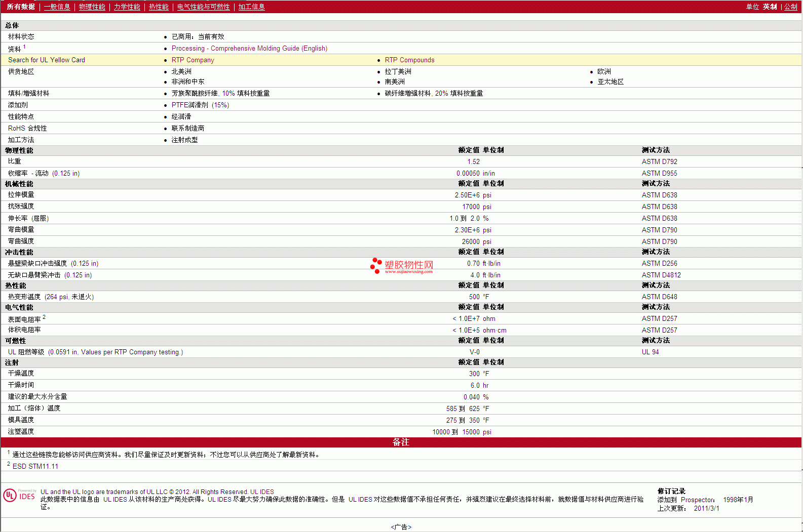This screenshot has width=803, height=532.
Task: Select the 已商用: 当前有效 status text
Action: (198, 36)
